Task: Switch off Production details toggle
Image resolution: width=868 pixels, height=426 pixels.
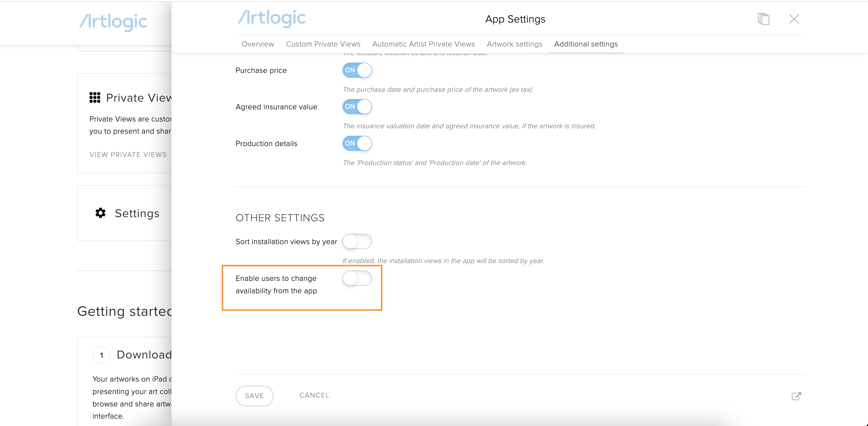Action: pos(357,143)
